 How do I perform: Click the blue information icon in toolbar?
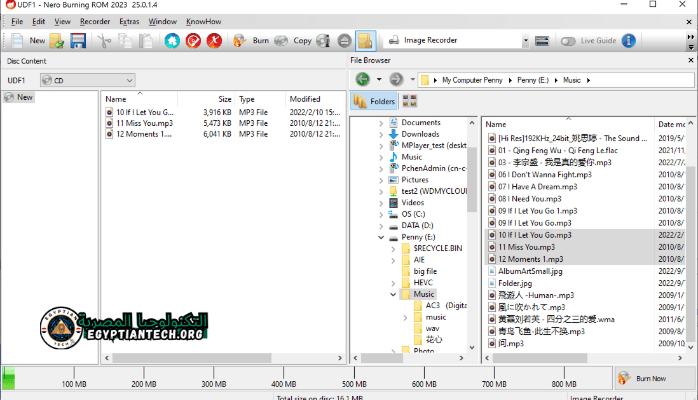pyautogui.click(x=628, y=41)
